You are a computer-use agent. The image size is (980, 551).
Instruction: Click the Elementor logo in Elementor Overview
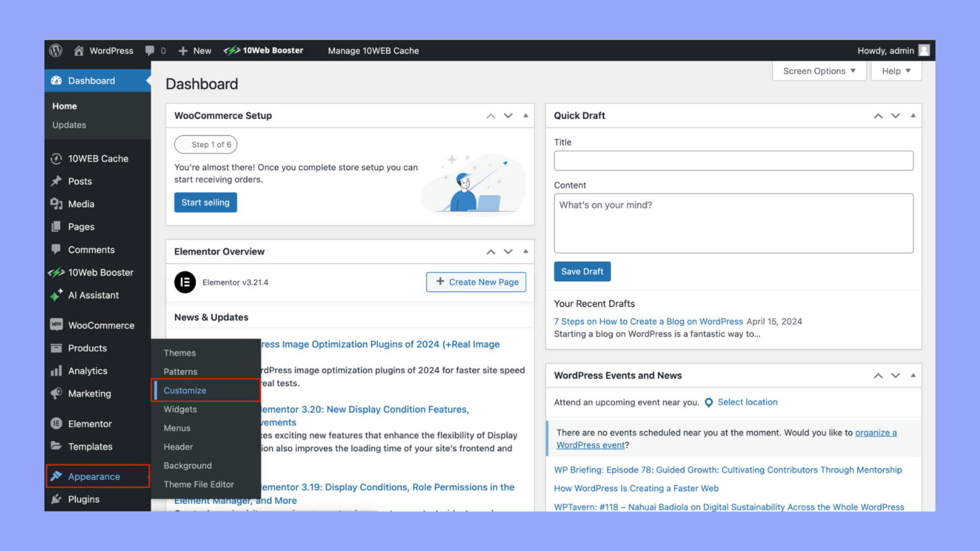(185, 282)
